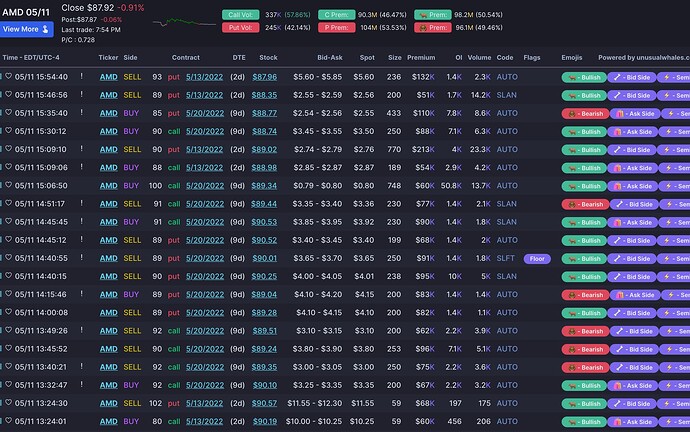This screenshot has height=432, width=690.
Task: Click Bid Side tag on 13:40:21 row
Action: click(634, 367)
